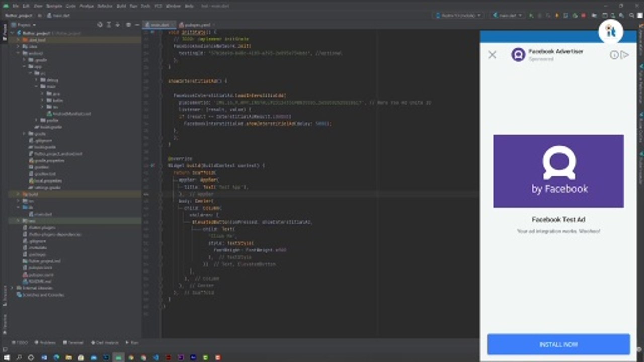Click the Search Everywhere magnifier icon
The image size is (644, 362).
[632, 16]
